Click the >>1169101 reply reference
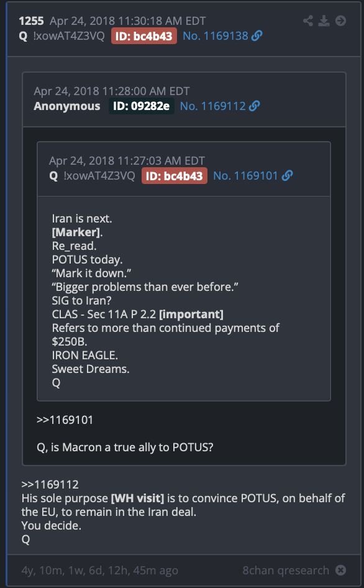 point(65,420)
